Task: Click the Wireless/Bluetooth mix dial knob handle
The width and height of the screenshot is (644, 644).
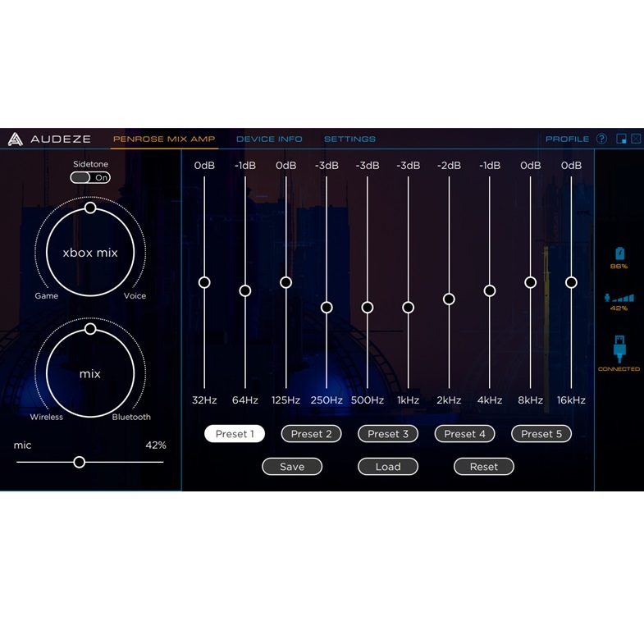Action: tap(90, 329)
